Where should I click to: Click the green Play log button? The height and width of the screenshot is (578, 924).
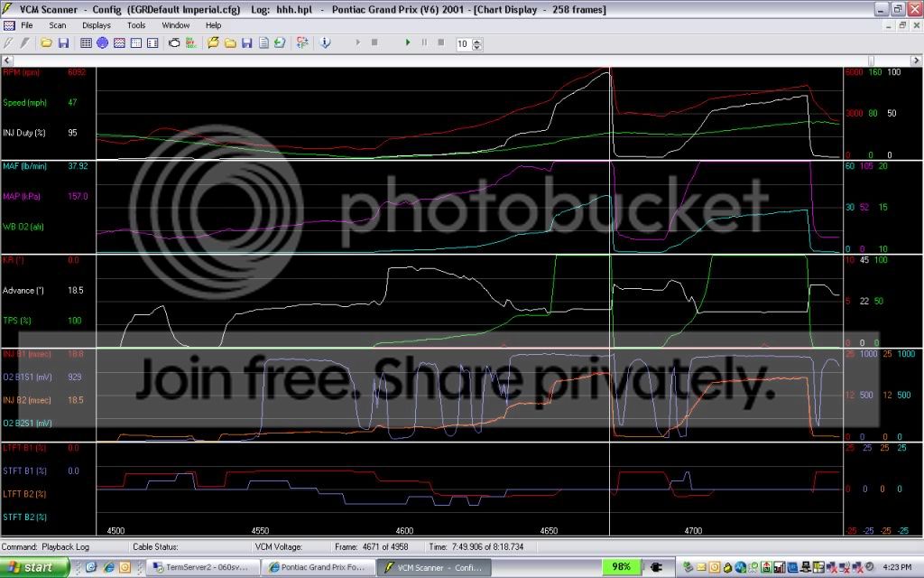(x=408, y=42)
